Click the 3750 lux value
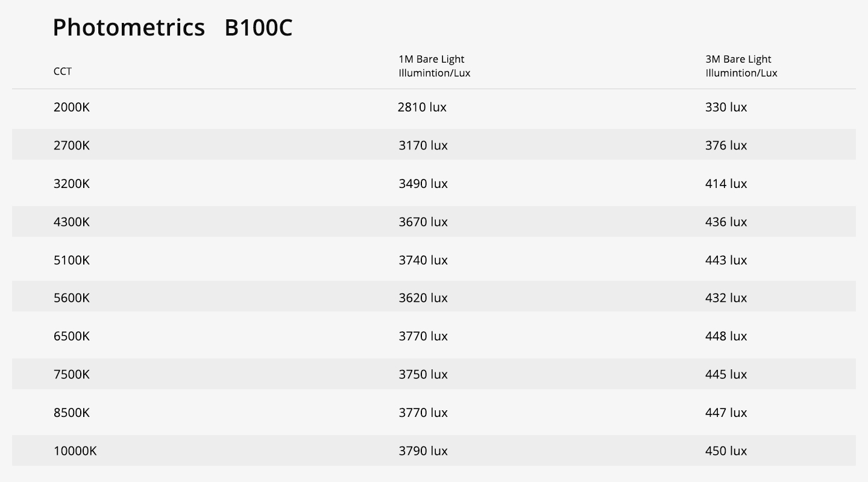 click(423, 374)
